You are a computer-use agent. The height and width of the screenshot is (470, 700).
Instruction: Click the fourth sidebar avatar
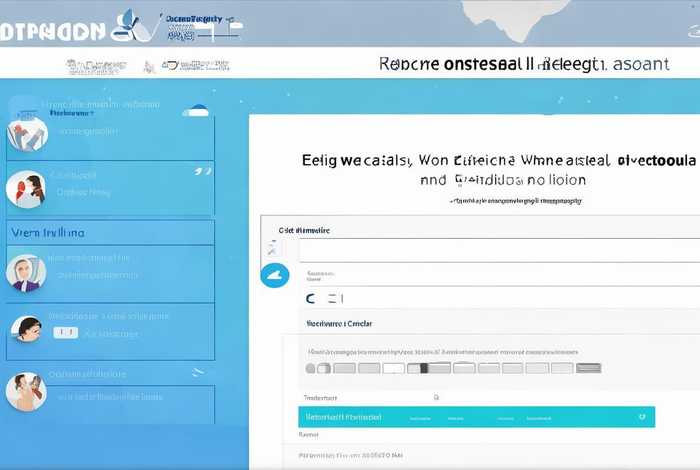point(26,328)
